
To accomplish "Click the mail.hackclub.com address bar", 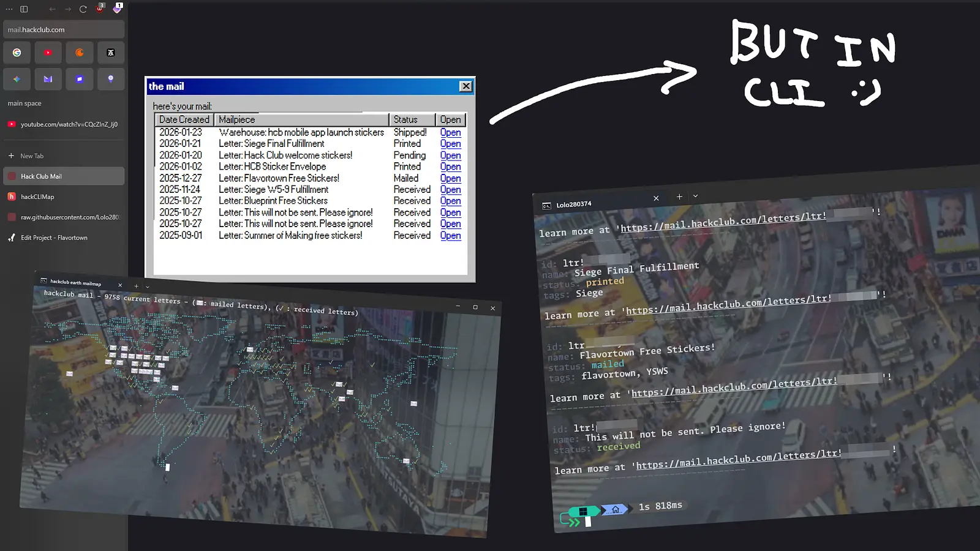I will click(x=63, y=29).
